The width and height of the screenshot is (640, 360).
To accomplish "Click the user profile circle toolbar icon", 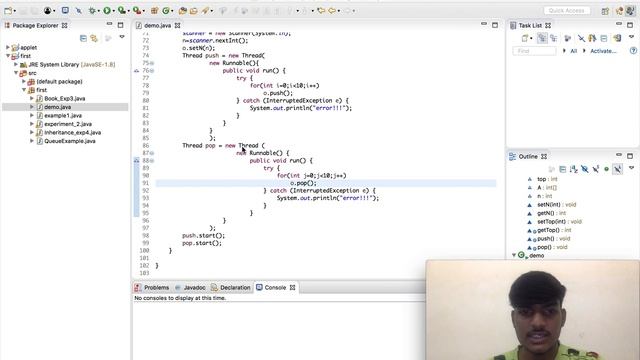I will click(47, 11).
